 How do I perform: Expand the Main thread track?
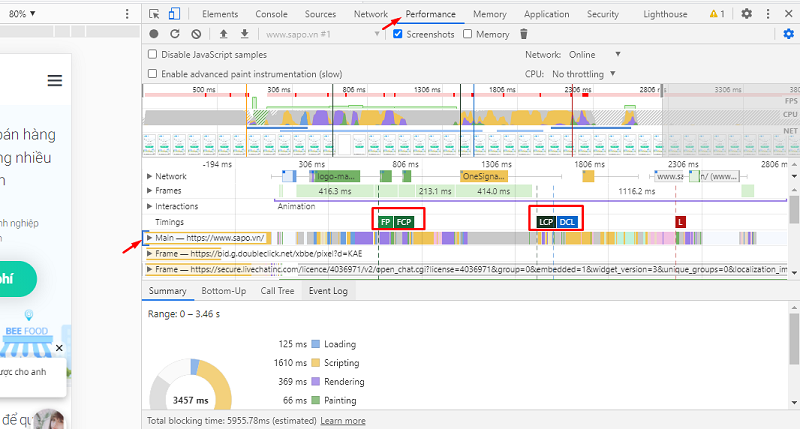tap(150, 238)
